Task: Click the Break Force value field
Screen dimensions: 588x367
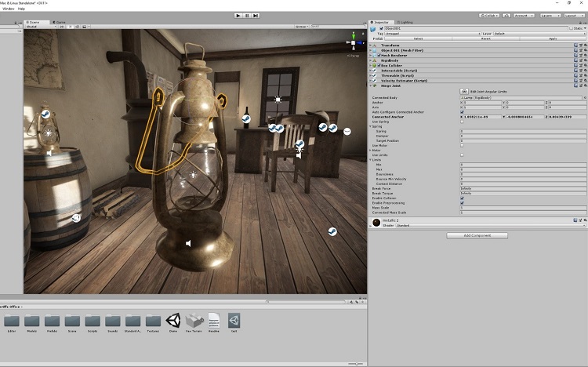Action: click(523, 188)
